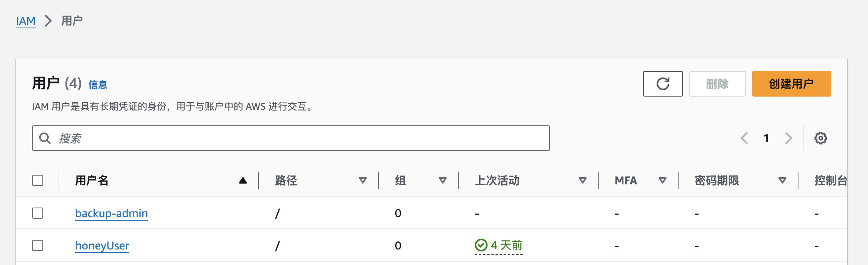Screen dimensions: 868x265
Task: Click the green check activity icon
Action: pos(481,245)
